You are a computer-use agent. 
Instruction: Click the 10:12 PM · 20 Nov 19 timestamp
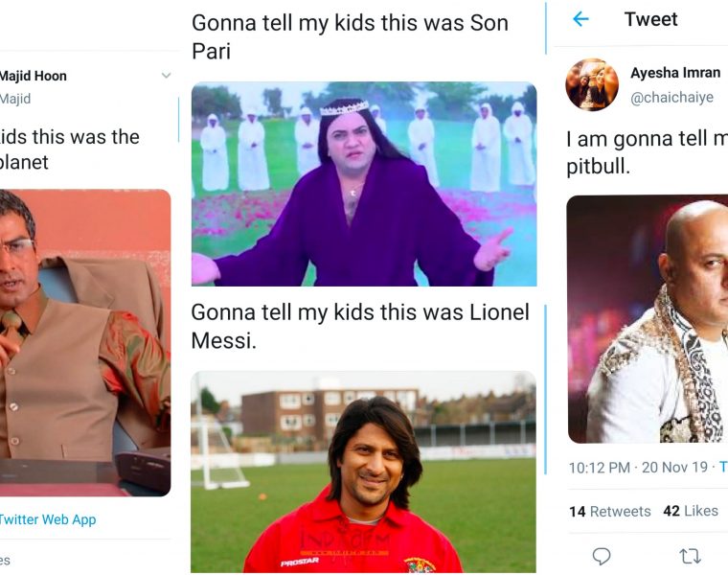(640, 468)
